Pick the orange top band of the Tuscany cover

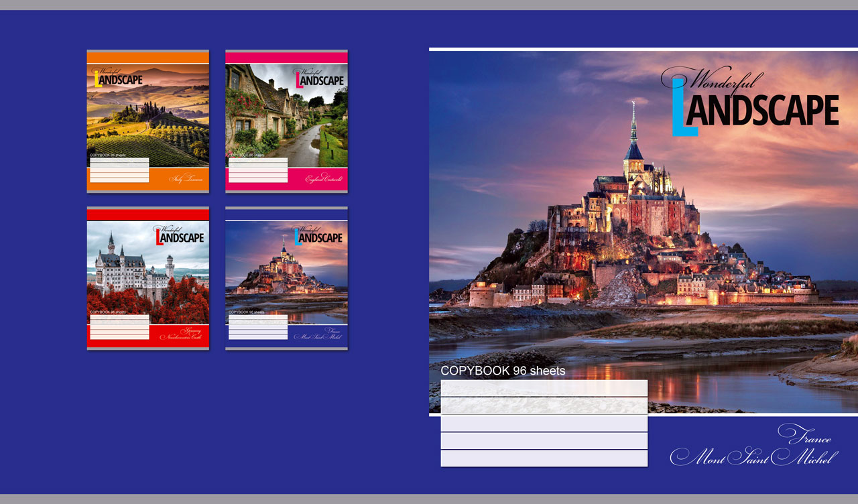(147, 58)
